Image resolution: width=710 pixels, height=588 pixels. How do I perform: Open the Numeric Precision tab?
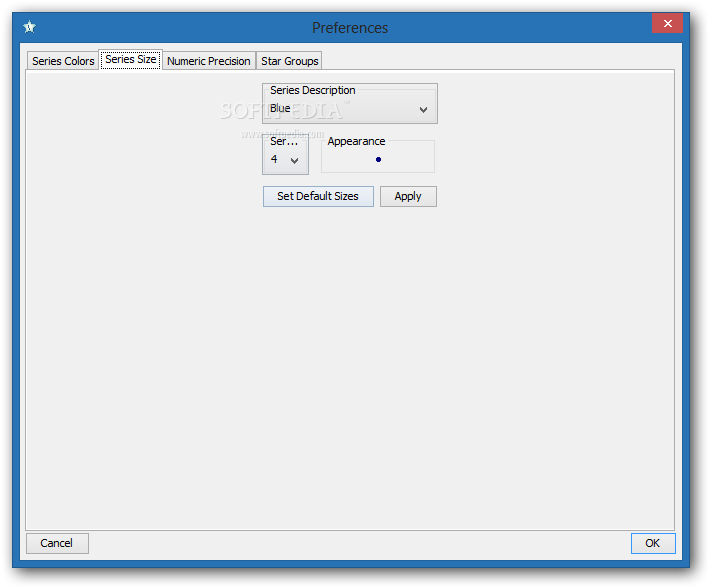click(x=209, y=61)
